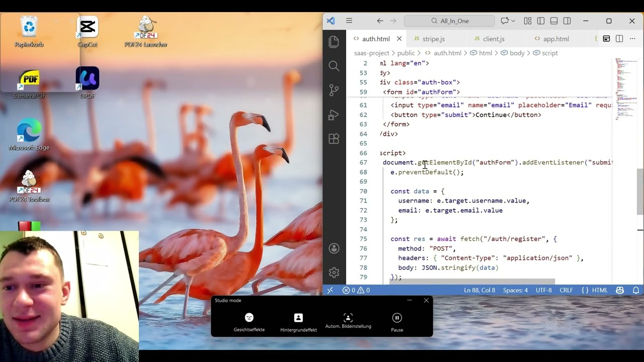Select the Papierkorb desktop icon
Image resolution: width=644 pixels, height=362 pixels.
[29, 32]
